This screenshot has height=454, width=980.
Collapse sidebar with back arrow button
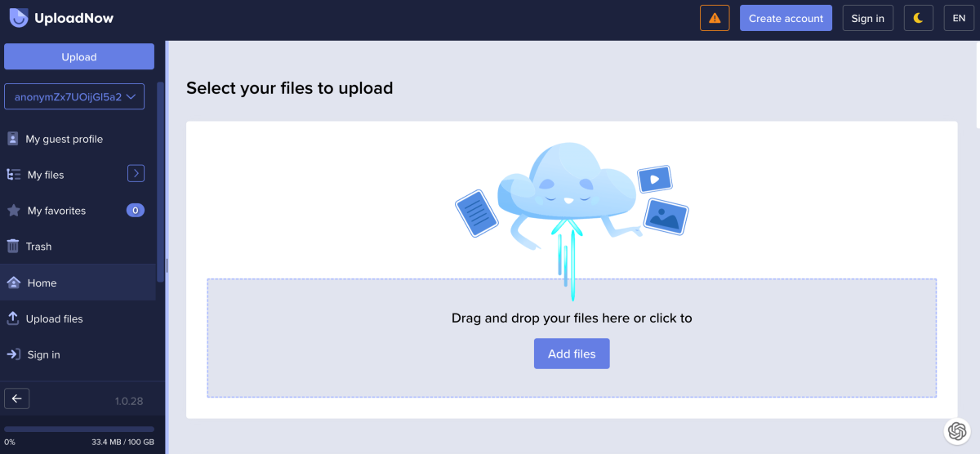coord(17,398)
